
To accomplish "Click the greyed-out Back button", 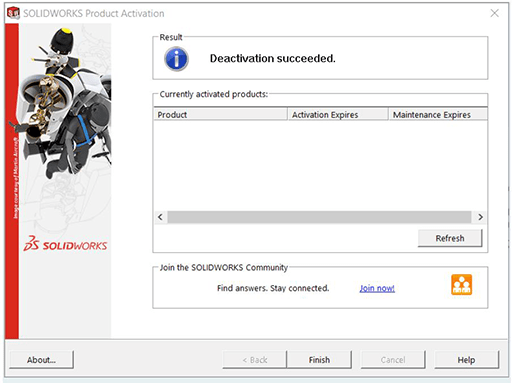I will (255, 360).
